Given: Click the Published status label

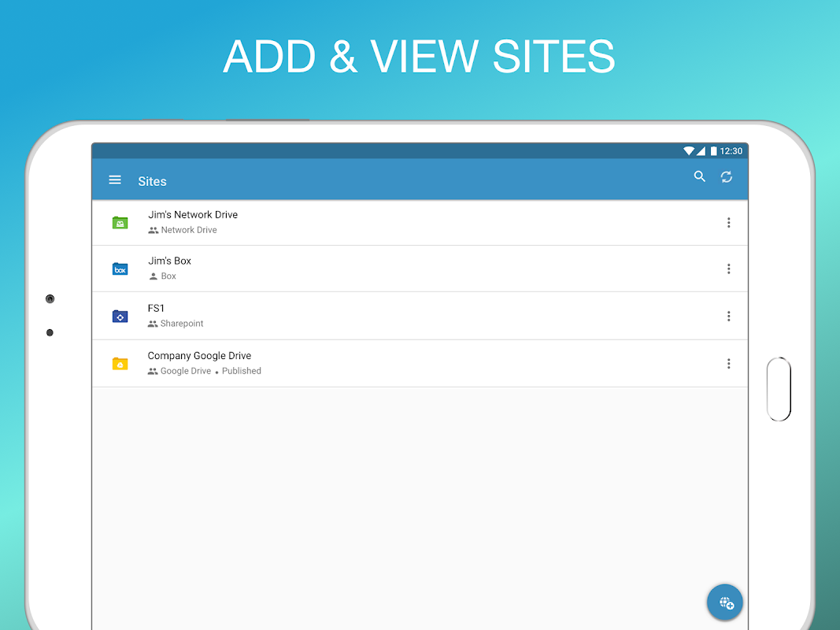Looking at the screenshot, I should coord(242,371).
